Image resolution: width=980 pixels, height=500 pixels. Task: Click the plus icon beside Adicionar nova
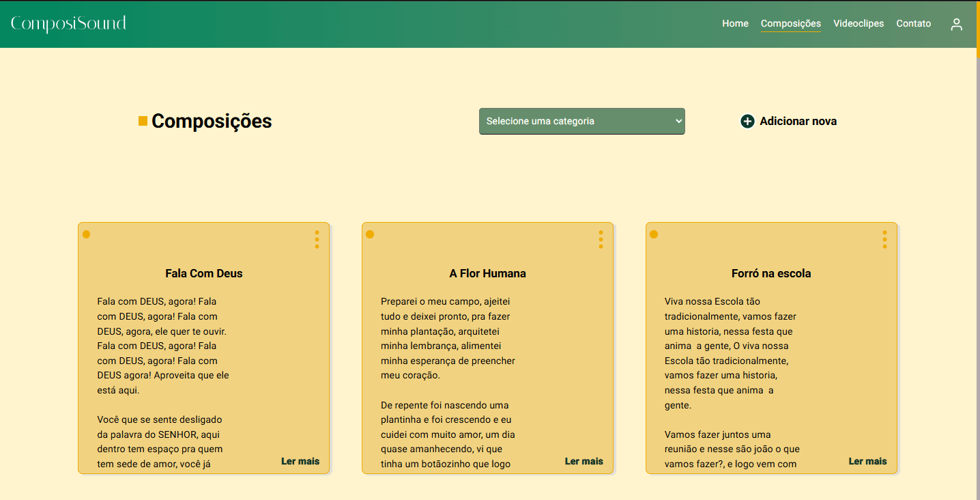coord(747,122)
